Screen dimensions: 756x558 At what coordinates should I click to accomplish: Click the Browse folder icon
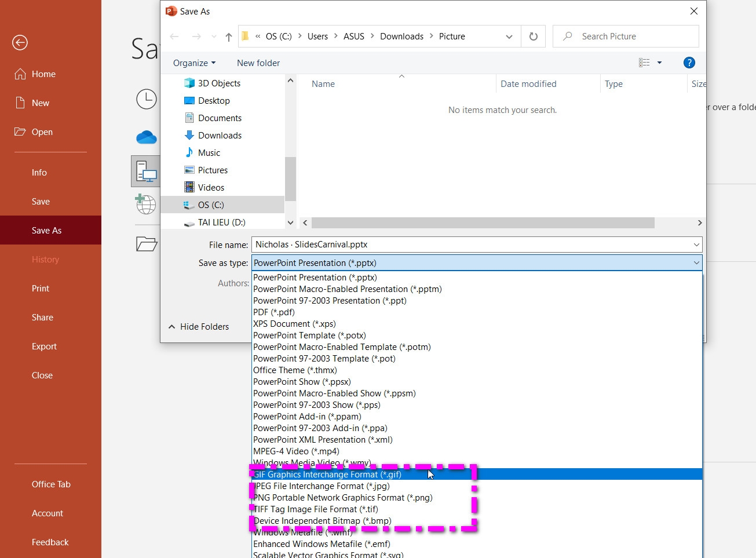146,243
